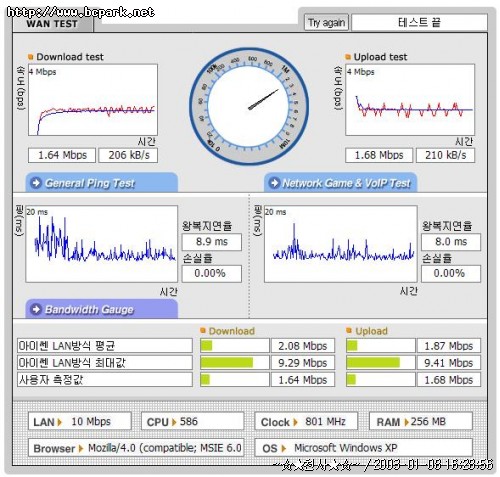Click the upload bar for 1.87 Mbps

(381, 346)
